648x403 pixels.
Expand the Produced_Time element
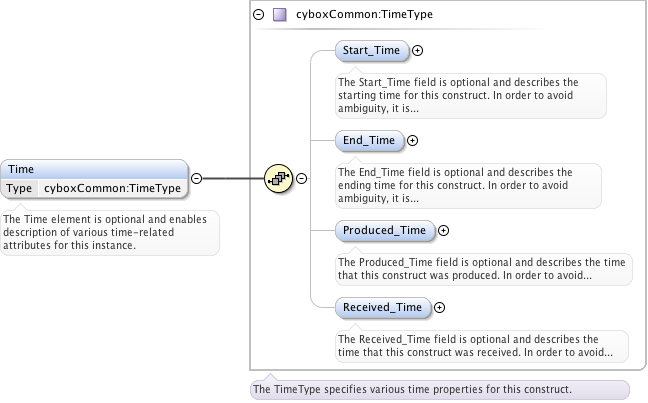pyautogui.click(x=444, y=230)
